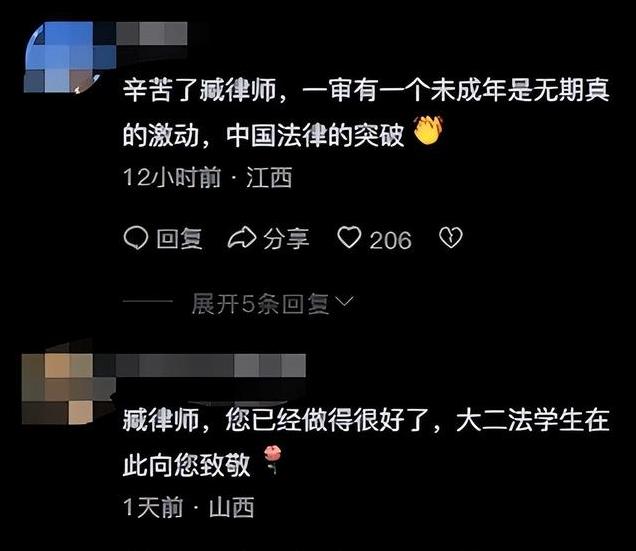Select the comment ending with 此向您致敬
The image size is (636, 551).
(366, 442)
